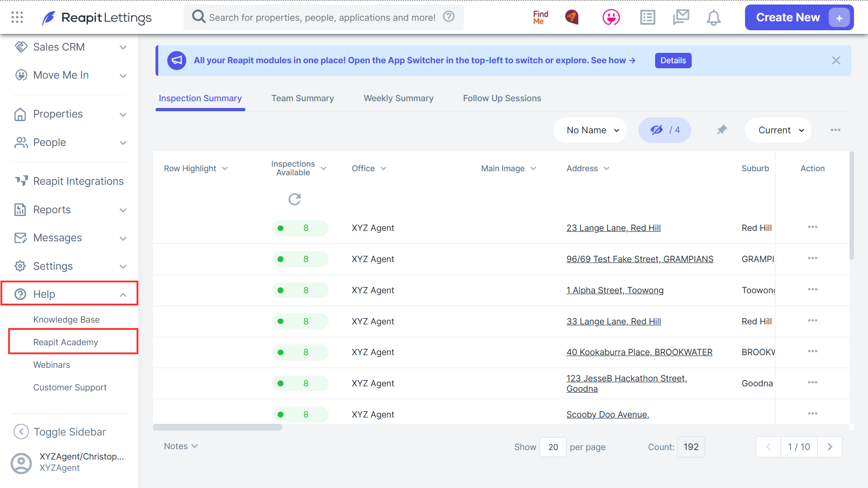This screenshot has width=868, height=488.
Task: Open 40 Kookaburra Place, BROOKWATER link
Action: (x=639, y=352)
